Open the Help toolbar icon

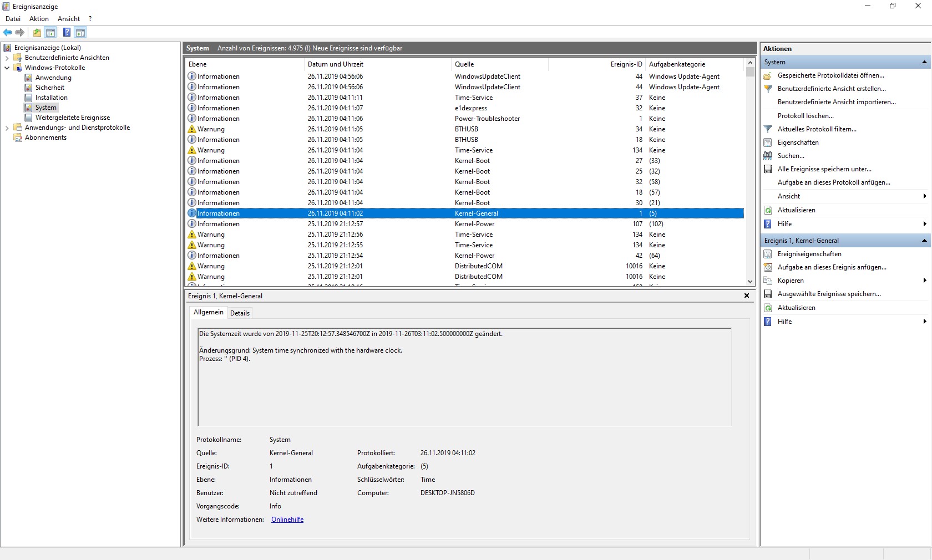pos(67,32)
